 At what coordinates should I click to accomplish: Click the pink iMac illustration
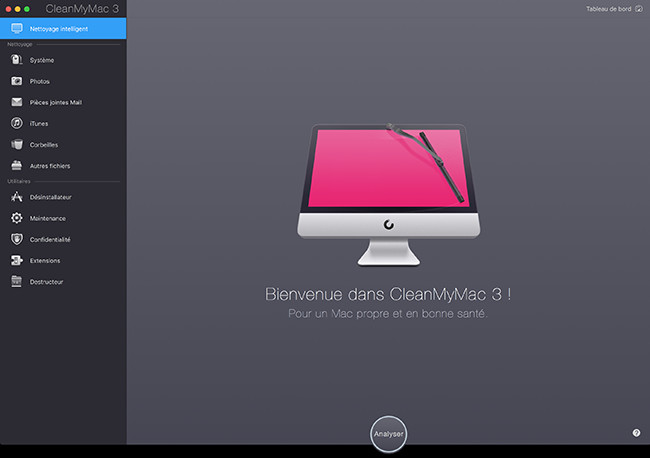point(388,194)
